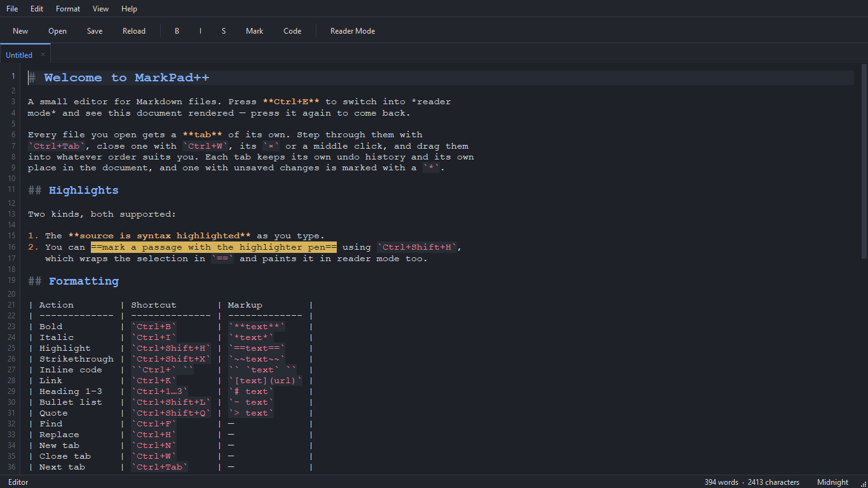Click 'New tab' in the table
868x488 pixels.
(x=59, y=445)
